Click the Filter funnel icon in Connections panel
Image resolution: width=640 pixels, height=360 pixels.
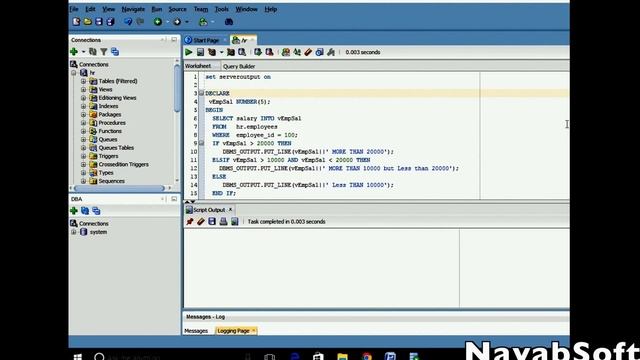pyautogui.click(x=104, y=51)
